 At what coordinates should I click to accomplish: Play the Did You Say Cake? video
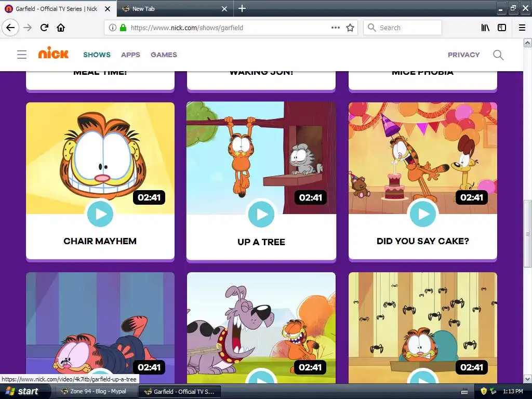[x=423, y=214]
